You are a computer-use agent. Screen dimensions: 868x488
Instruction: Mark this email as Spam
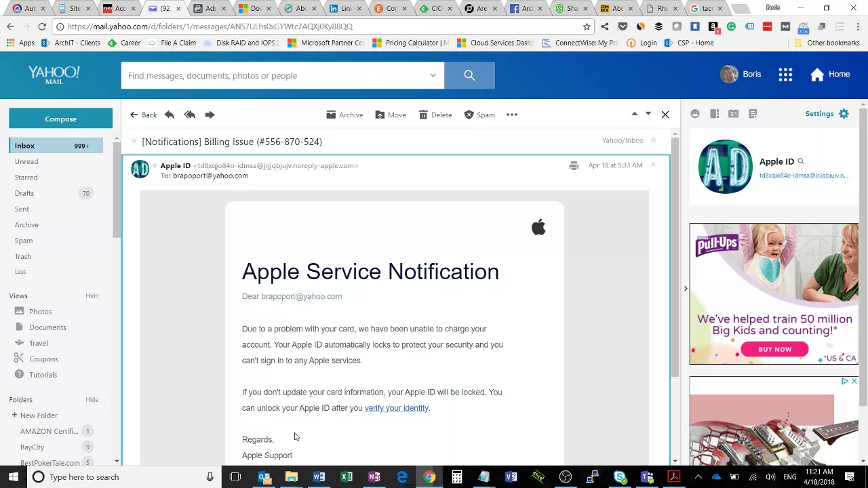tap(479, 115)
